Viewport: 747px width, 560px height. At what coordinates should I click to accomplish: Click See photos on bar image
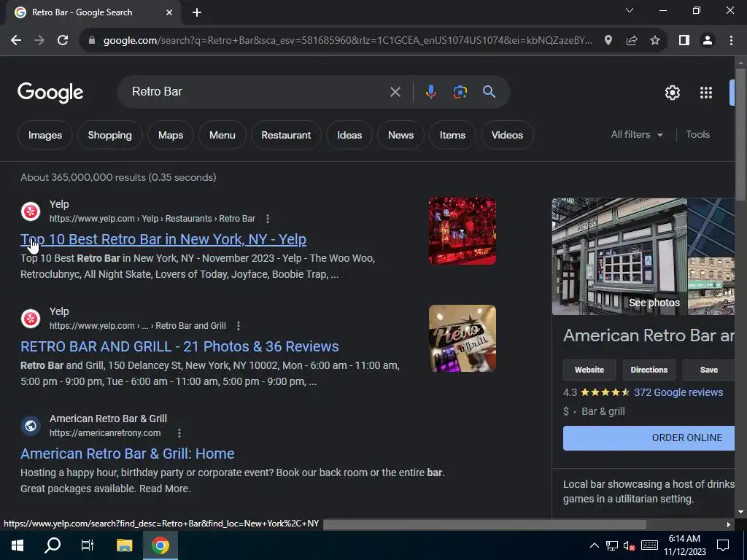coord(654,303)
